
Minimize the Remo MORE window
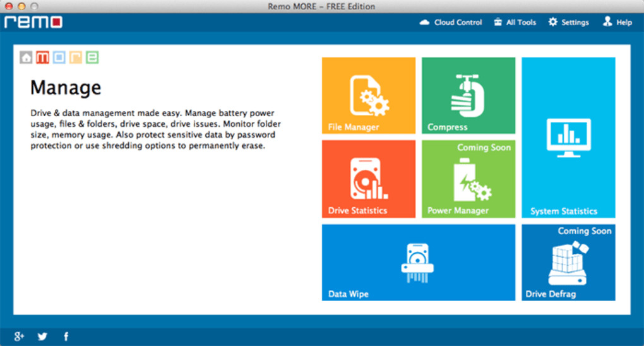(x=21, y=6)
